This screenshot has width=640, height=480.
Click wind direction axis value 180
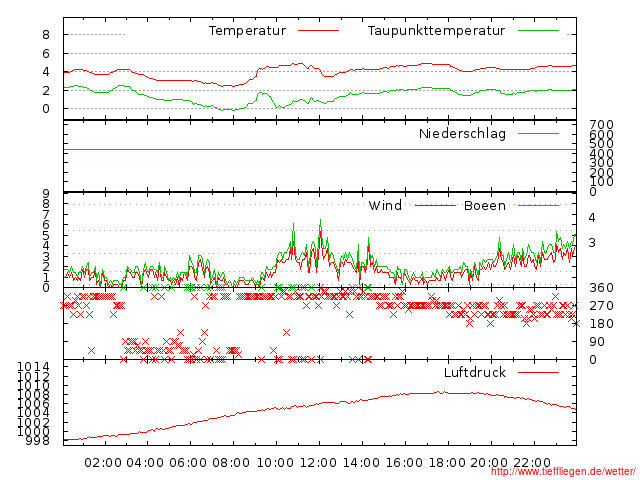tap(601, 324)
